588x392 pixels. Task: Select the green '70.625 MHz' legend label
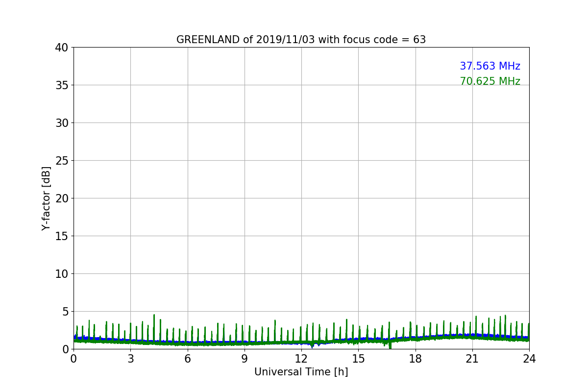point(490,81)
